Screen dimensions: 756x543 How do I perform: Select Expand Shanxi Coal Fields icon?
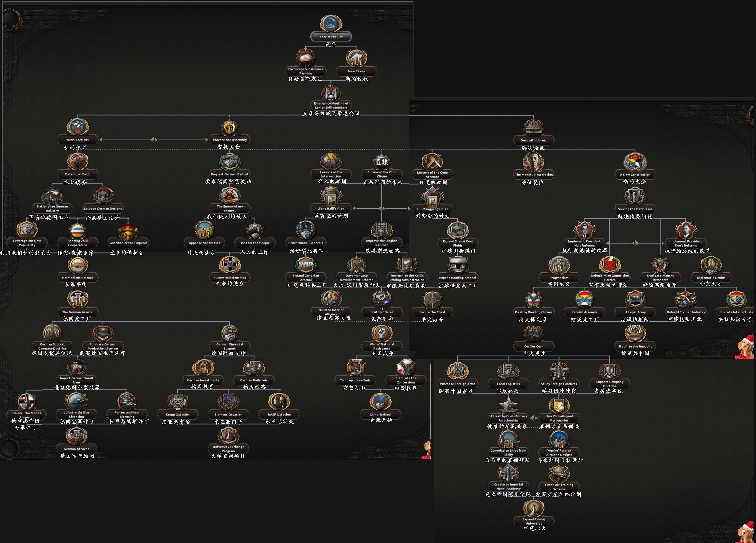[x=458, y=230]
